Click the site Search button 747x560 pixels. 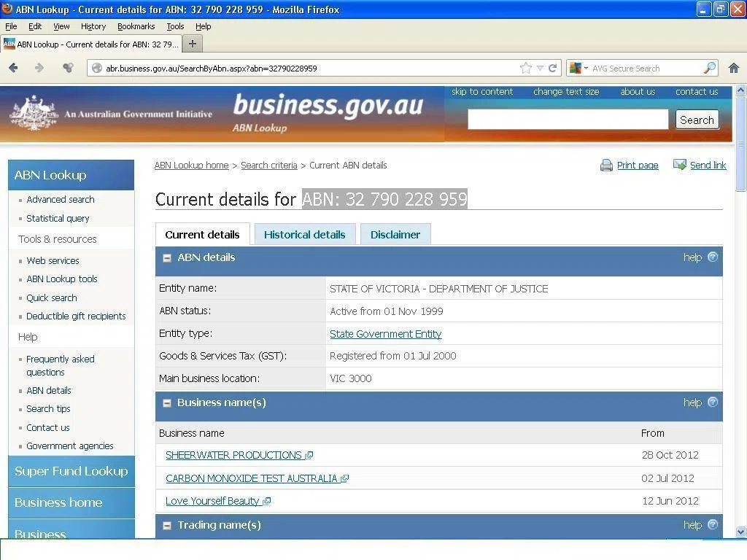(x=697, y=120)
